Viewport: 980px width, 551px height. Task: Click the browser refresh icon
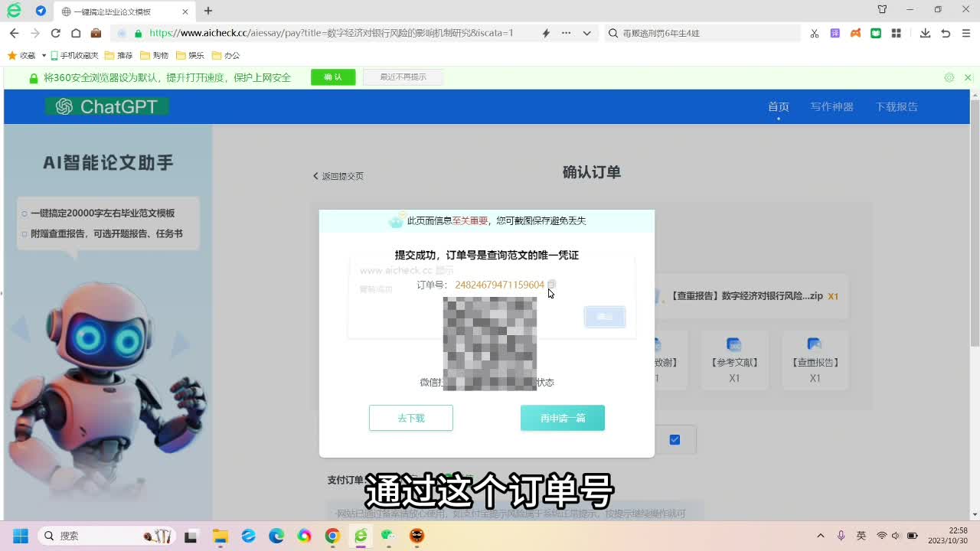tap(55, 33)
